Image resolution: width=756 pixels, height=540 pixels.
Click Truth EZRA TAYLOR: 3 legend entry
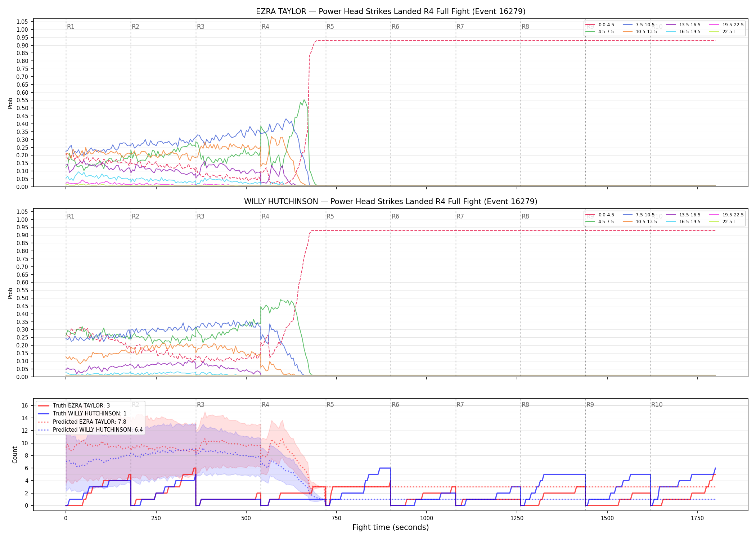pos(74,406)
